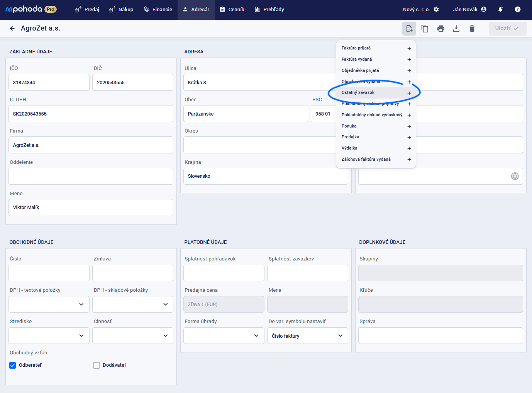This screenshot has width=532, height=393.
Task: Add Pokladničný doklad výdavkový with plus icon
Action: pos(409,115)
